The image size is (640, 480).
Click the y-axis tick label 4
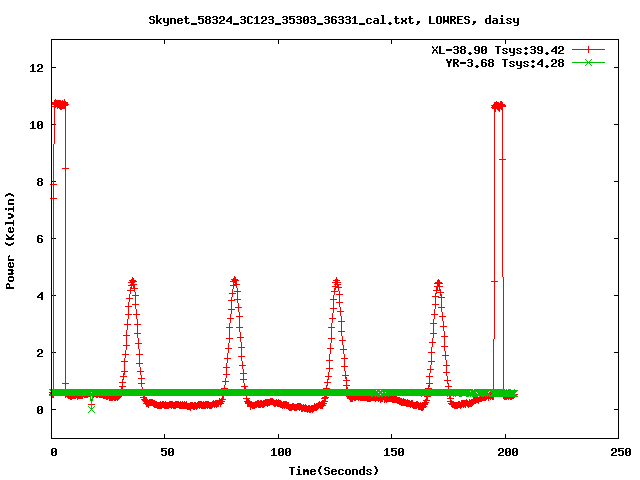[40, 296]
